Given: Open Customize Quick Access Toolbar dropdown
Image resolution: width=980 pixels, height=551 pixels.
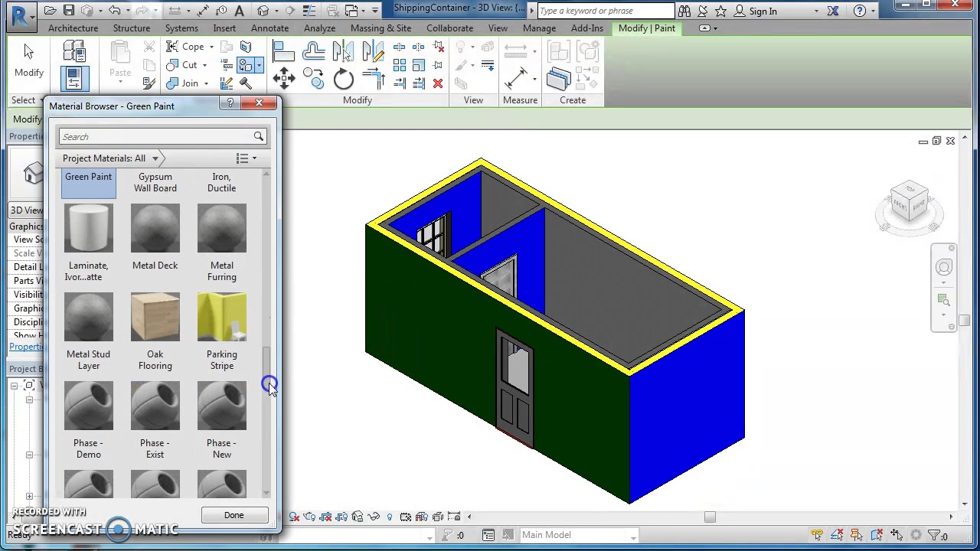Looking at the screenshot, I should pos(375,11).
